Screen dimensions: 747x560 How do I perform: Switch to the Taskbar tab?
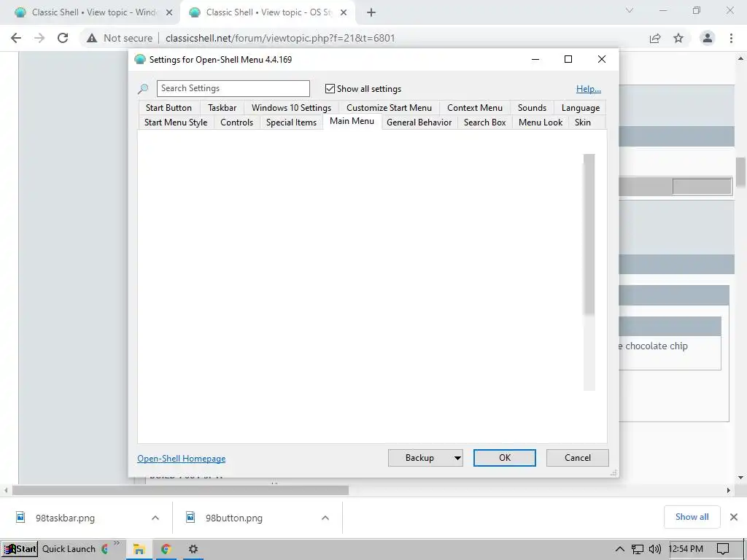pos(222,108)
